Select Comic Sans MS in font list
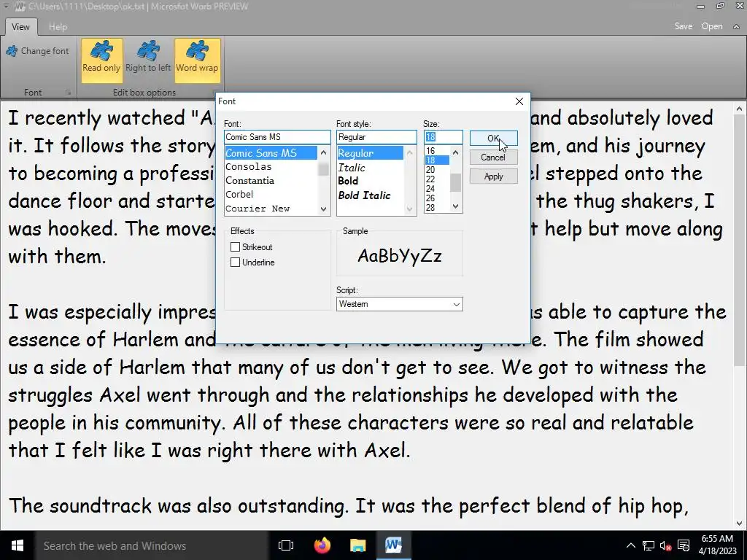Screen dimensions: 747x560 click(271, 153)
